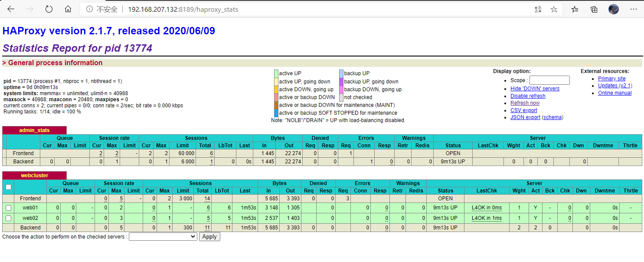Visit the Primary site link
The width and height of the screenshot is (644, 262).
click(611, 79)
